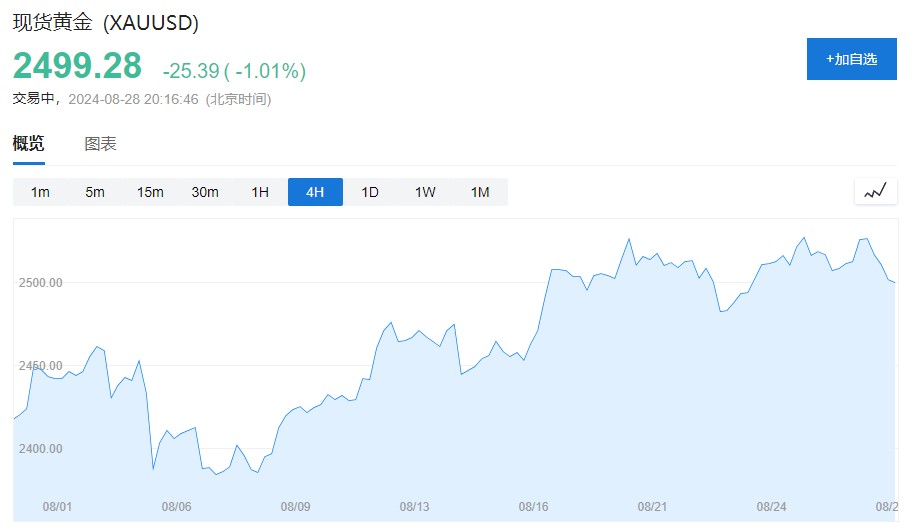Click the -25.39 (-1.01%) price change
Image resolution: width=914 pixels, height=530 pixels.
pos(234,71)
